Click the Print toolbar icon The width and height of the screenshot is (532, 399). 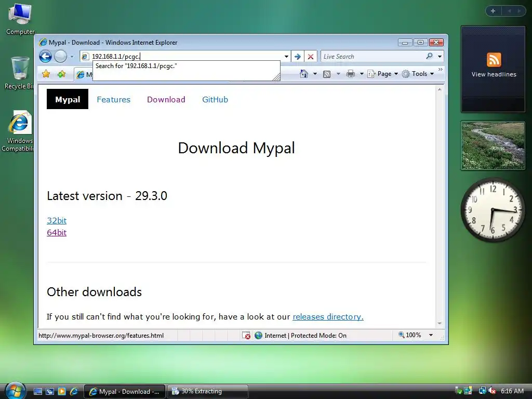(x=351, y=74)
